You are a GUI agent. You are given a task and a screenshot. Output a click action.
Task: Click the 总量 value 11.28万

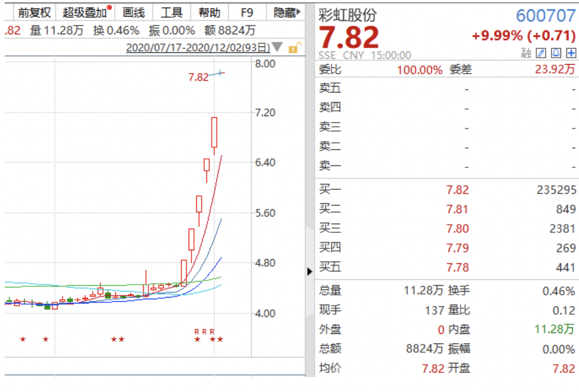point(423,291)
